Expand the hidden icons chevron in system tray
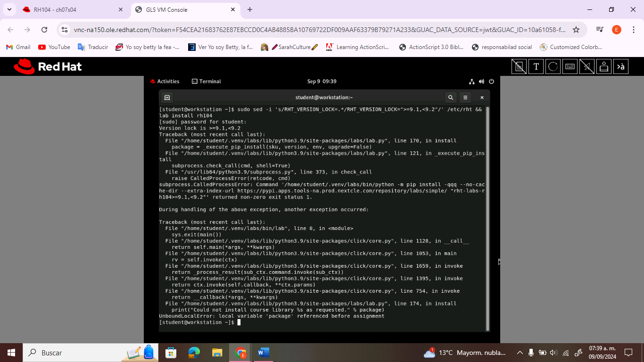Image resolution: width=644 pixels, height=362 pixels. (x=520, y=352)
